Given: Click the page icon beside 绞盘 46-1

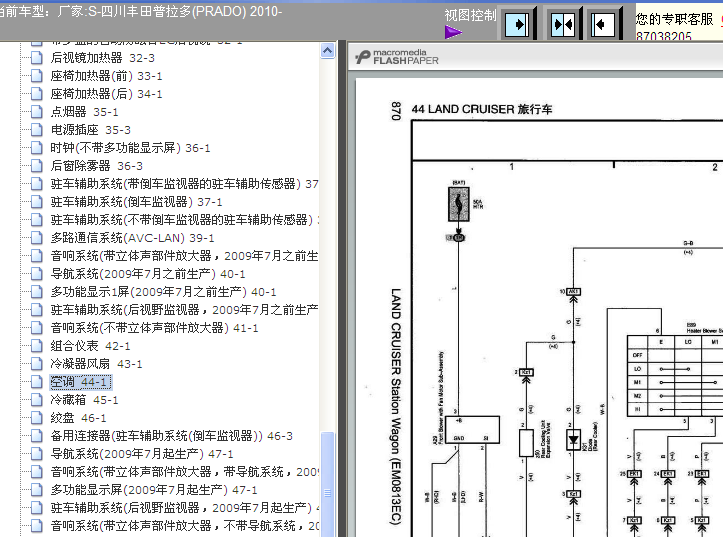Looking at the screenshot, I should 36,418.
